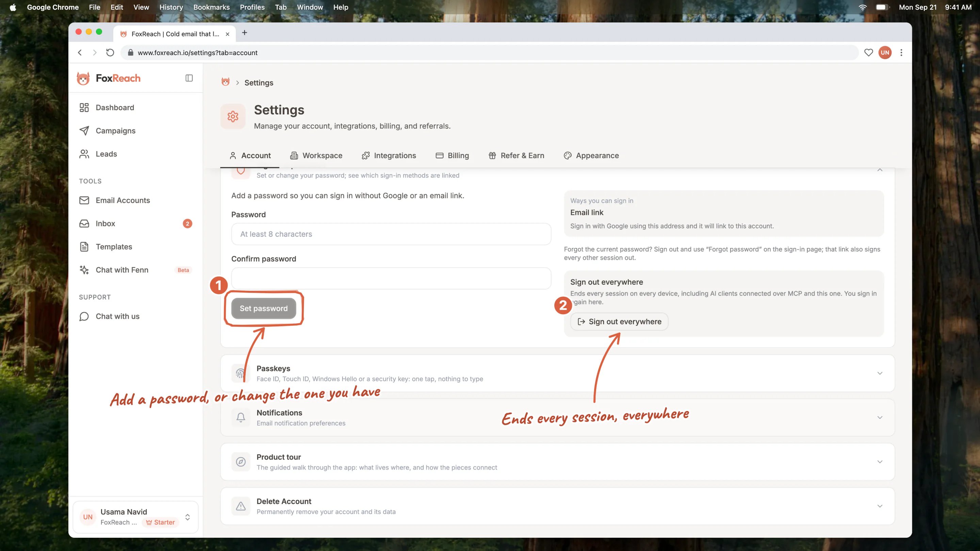Click the lock icon in address bar

click(130, 52)
